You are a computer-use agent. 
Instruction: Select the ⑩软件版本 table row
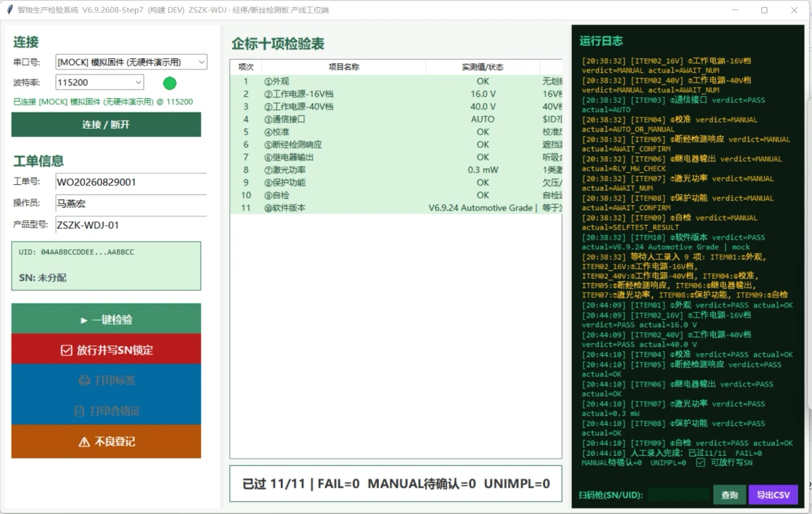(x=396, y=208)
